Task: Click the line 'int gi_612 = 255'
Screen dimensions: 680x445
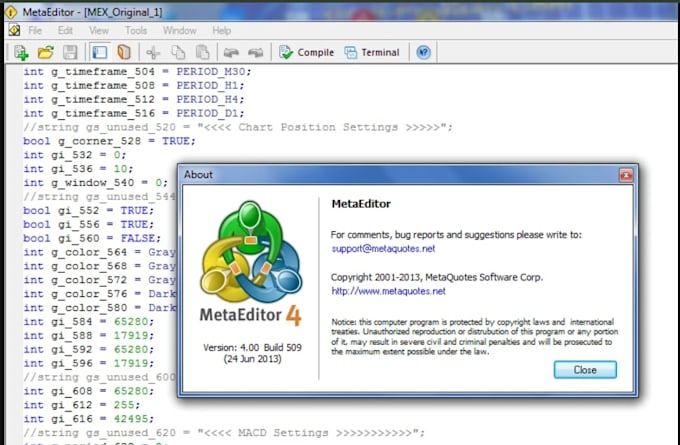Action: [x=82, y=405]
